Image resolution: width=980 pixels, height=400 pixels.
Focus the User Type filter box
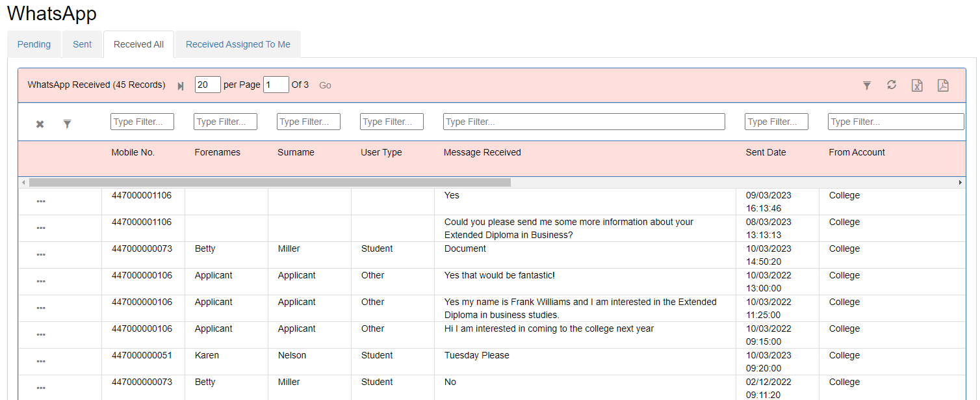click(392, 122)
